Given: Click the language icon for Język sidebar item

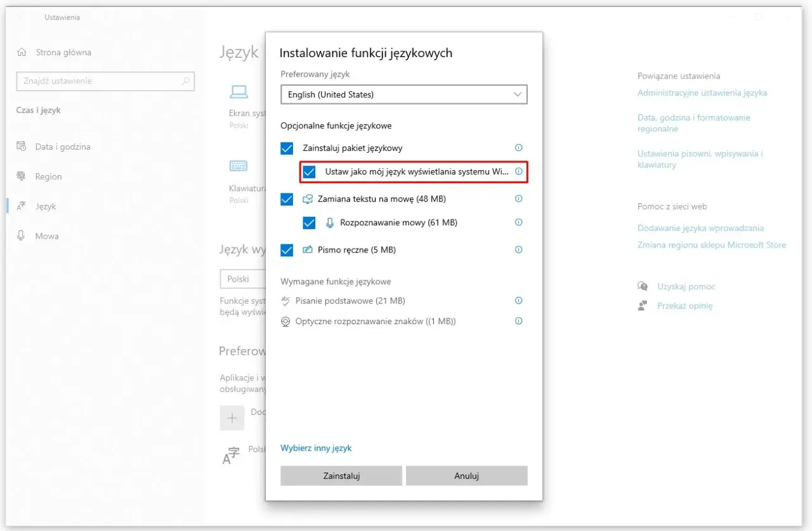Looking at the screenshot, I should (22, 206).
